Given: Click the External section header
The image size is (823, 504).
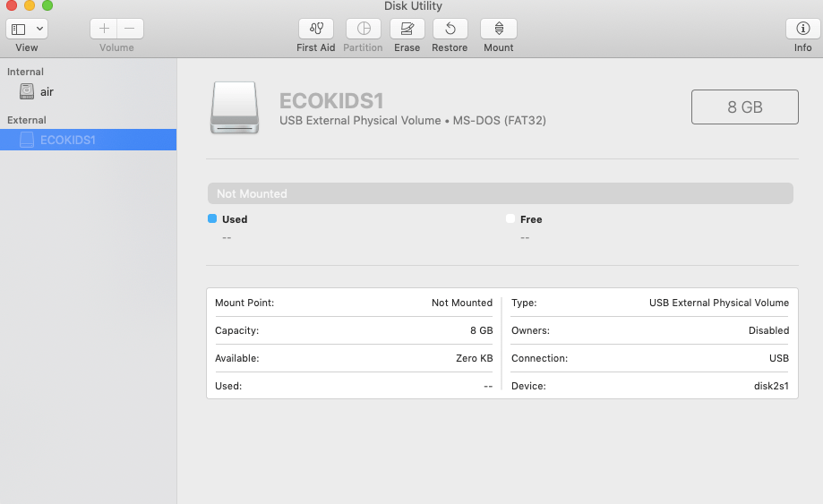Looking at the screenshot, I should (x=27, y=120).
